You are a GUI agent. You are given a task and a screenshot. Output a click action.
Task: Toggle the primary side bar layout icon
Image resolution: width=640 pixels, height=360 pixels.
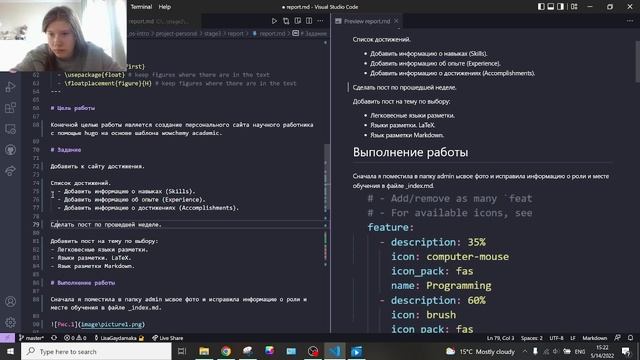coord(541,7)
